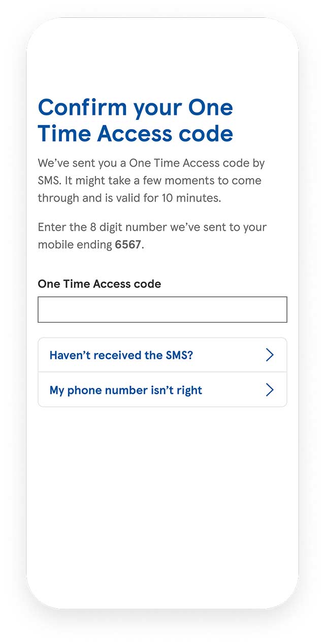The image size is (325, 644).
Task: Open the Haven't received the SMS? link
Action: (x=121, y=355)
